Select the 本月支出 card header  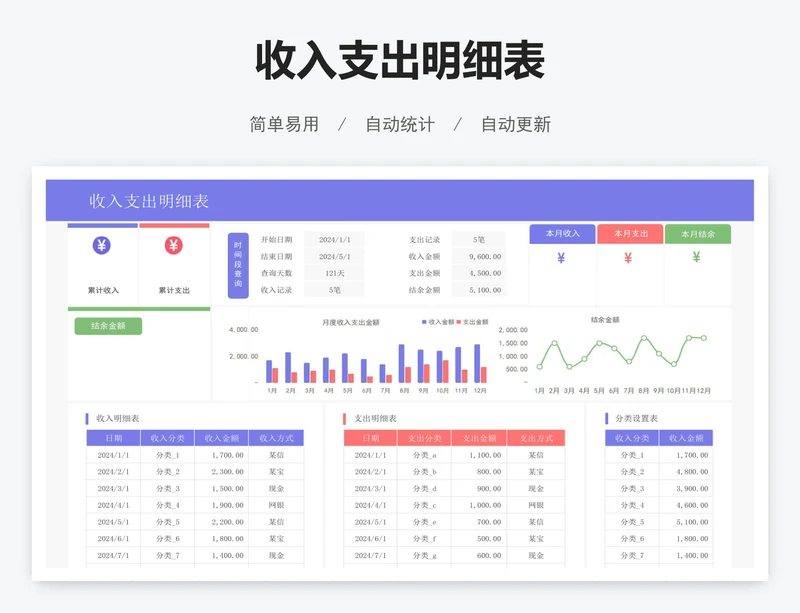pyautogui.click(x=631, y=234)
